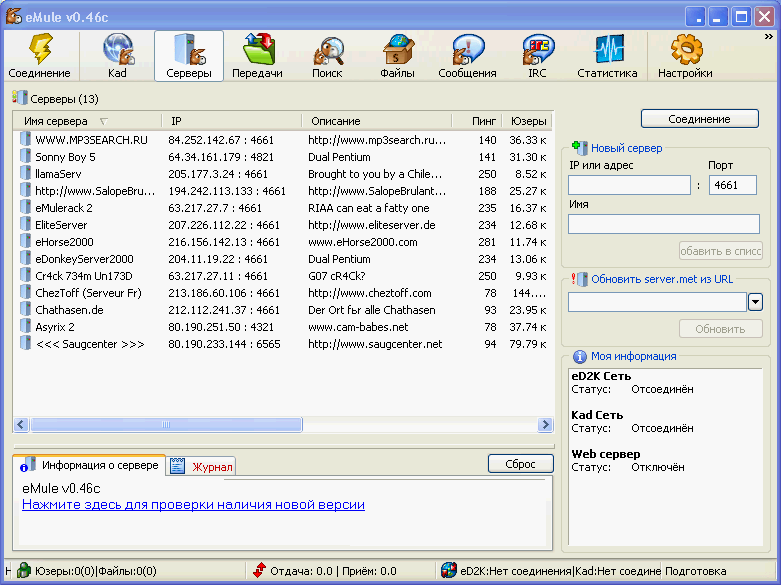
Task: Sort by Юзеры column header
Action: [527, 121]
